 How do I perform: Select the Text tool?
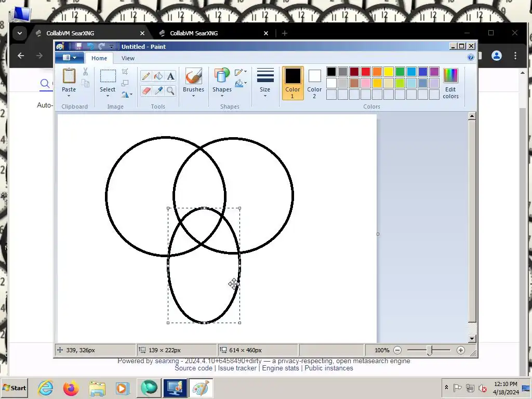pos(170,76)
